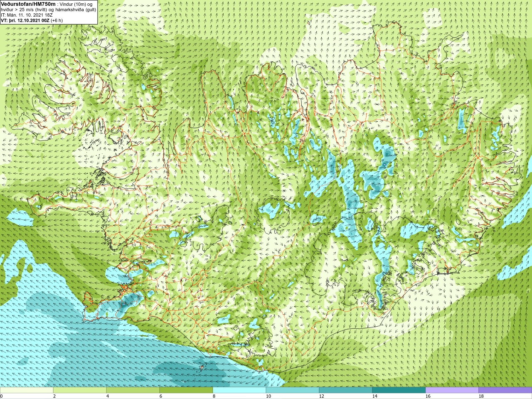Click the teal 12–14 m/s legend swatch
Screen dimensions: 532x399
click(x=346, y=390)
